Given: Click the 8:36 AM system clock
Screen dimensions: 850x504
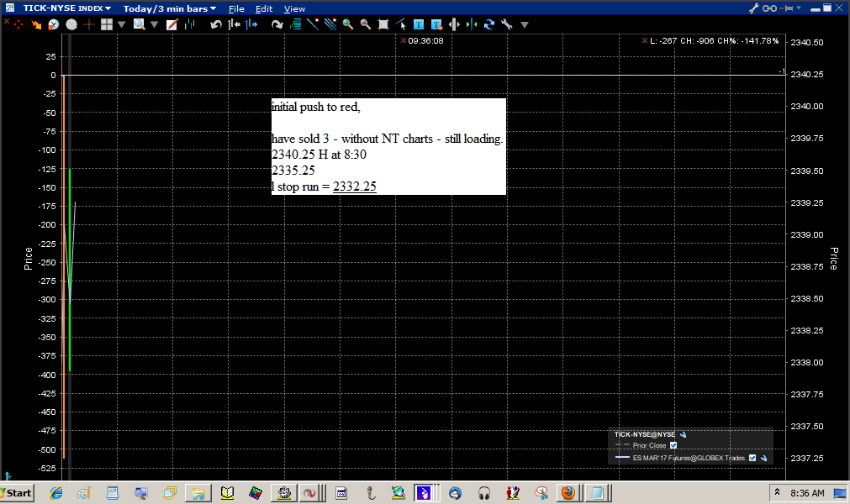Looking at the screenshot, I should pyautogui.click(x=807, y=493).
